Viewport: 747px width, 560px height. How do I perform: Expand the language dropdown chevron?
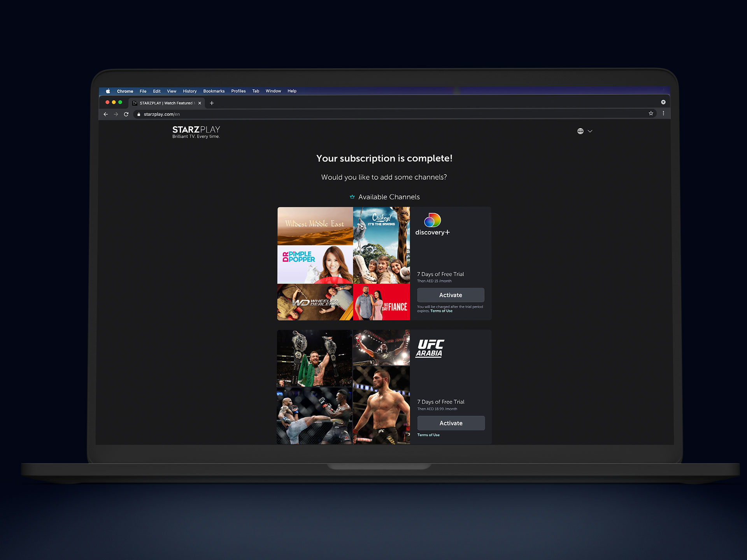(590, 131)
